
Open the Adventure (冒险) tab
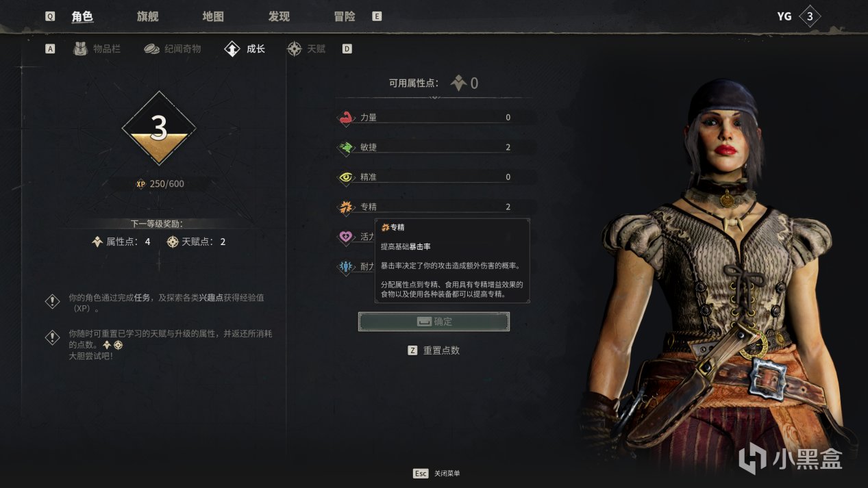point(345,16)
